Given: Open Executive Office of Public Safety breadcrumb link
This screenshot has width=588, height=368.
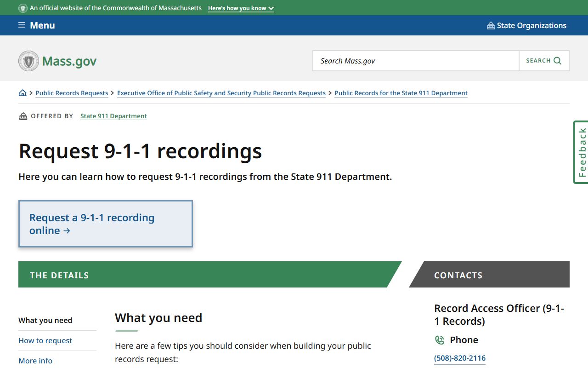Looking at the screenshot, I should point(221,93).
